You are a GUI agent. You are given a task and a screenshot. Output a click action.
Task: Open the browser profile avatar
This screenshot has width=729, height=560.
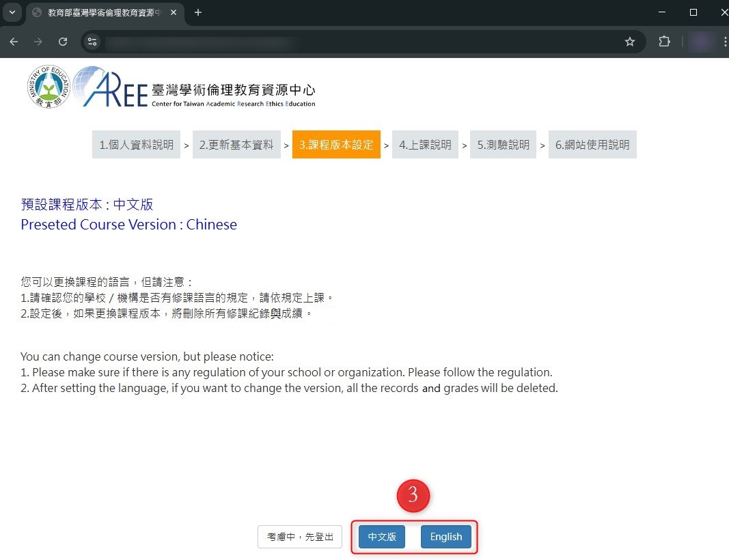(701, 42)
